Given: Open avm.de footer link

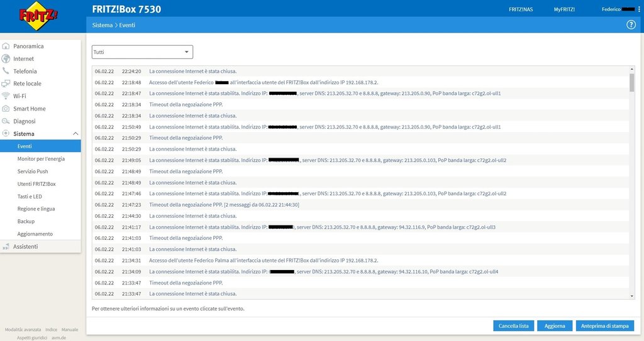Looking at the screenshot, I should (x=58, y=338).
